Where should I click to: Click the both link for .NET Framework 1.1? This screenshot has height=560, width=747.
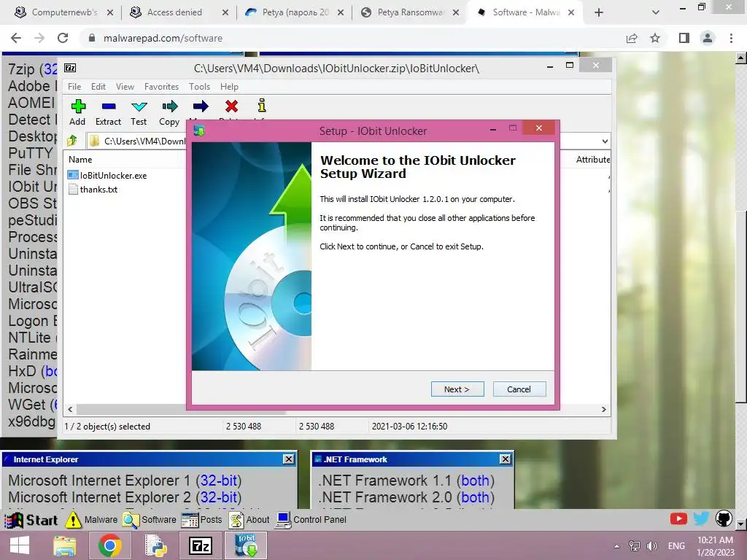(476, 481)
